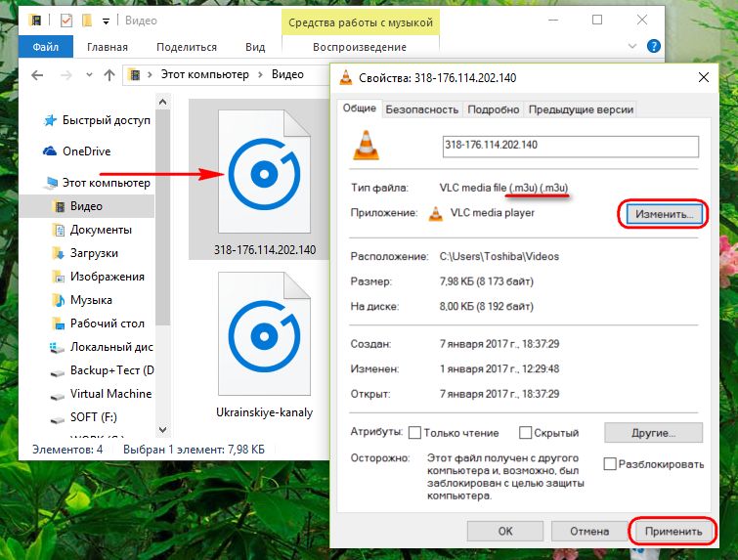Select the 318-176.114.202.140 playlist file thumbnail
The width and height of the screenshot is (738, 560).
[x=264, y=172]
